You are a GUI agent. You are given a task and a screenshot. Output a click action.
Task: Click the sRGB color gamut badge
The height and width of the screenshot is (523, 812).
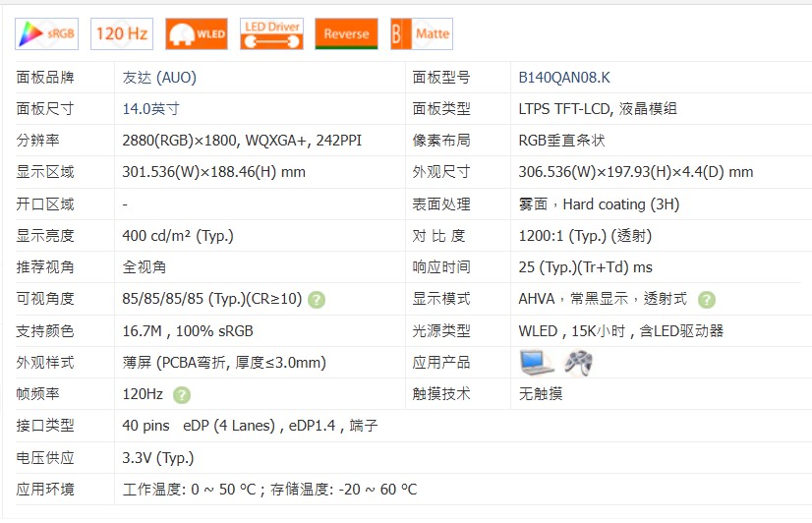pyautogui.click(x=46, y=33)
